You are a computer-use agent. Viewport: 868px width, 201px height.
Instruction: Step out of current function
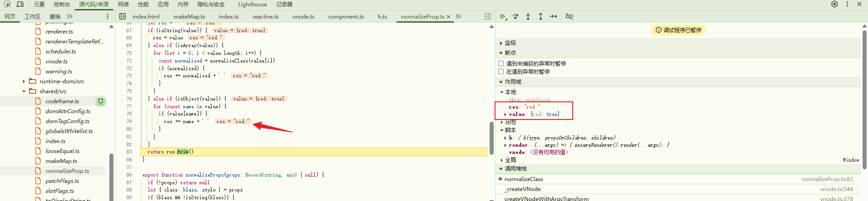pyautogui.click(x=541, y=16)
